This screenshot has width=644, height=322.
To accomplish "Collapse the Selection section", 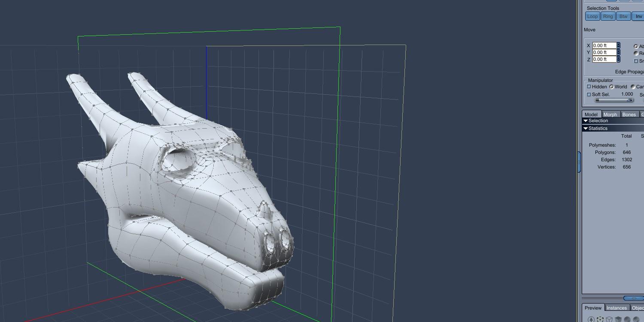I will 586,121.
